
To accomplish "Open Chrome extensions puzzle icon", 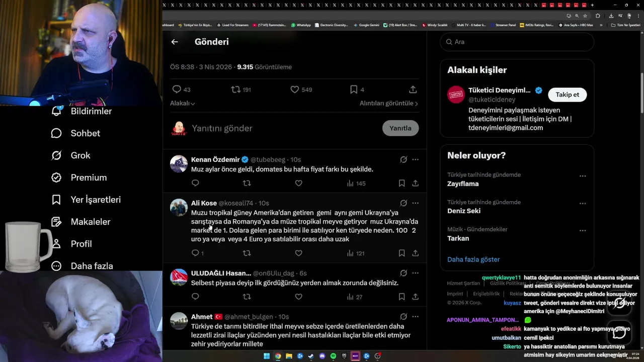I will (x=598, y=16).
